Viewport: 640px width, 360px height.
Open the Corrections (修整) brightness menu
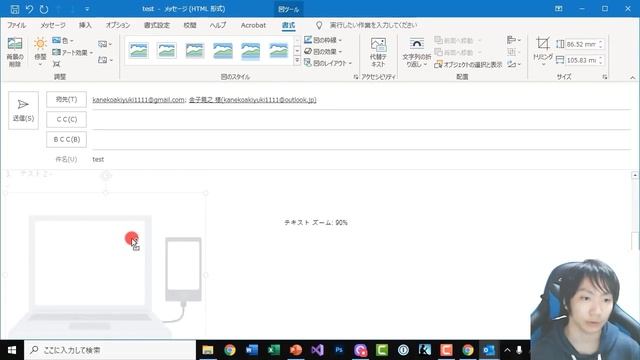[40, 52]
